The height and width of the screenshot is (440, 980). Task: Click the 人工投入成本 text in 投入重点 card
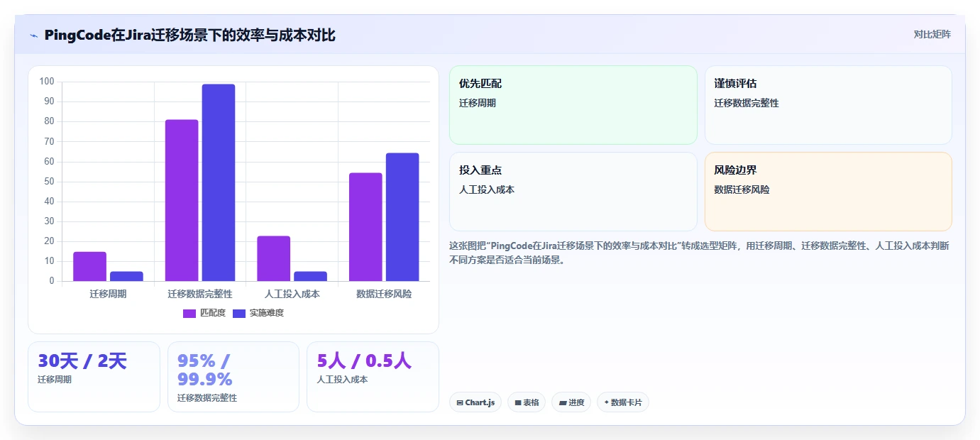point(487,189)
